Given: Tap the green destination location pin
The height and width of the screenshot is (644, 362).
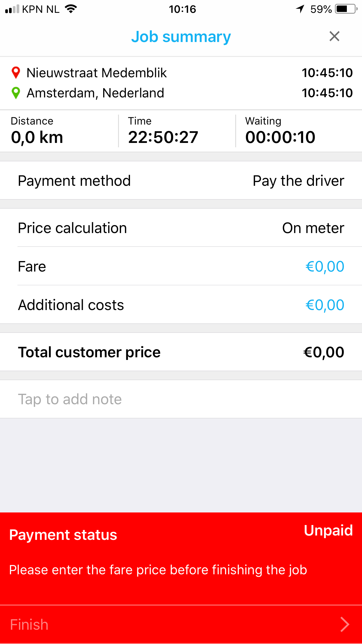Looking at the screenshot, I should (16, 93).
